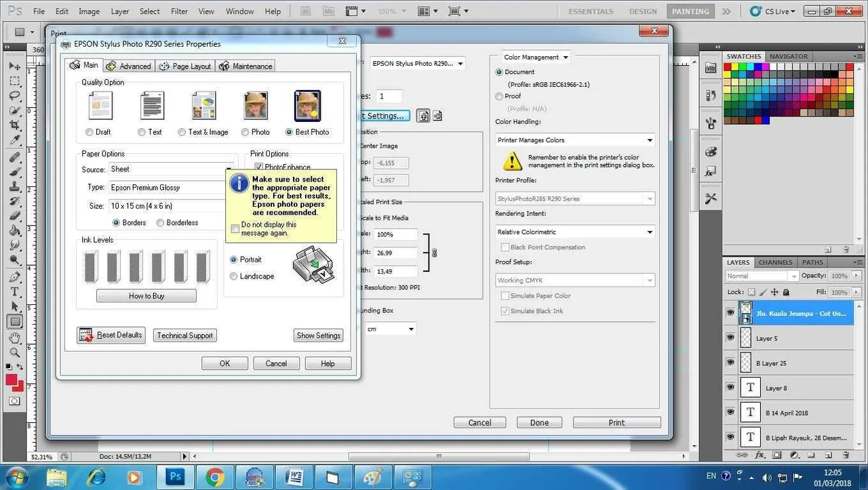Image resolution: width=868 pixels, height=490 pixels.
Task: Toggle Quick Mask mode icon
Action: tap(14, 401)
